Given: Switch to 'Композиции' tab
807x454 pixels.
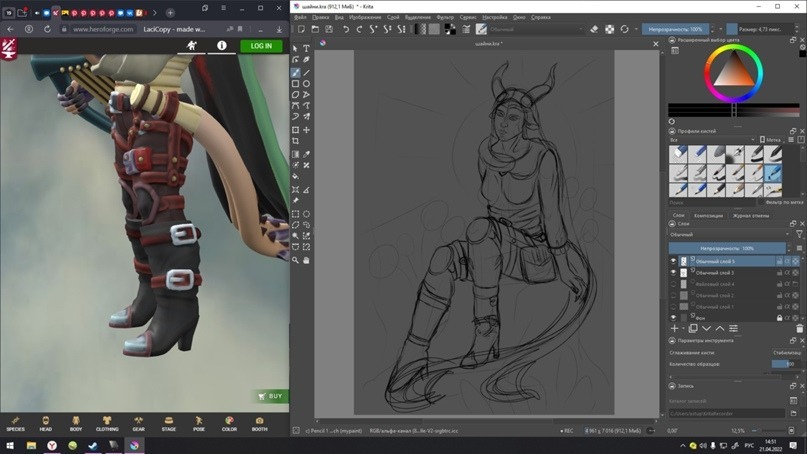Looking at the screenshot, I should 708,216.
